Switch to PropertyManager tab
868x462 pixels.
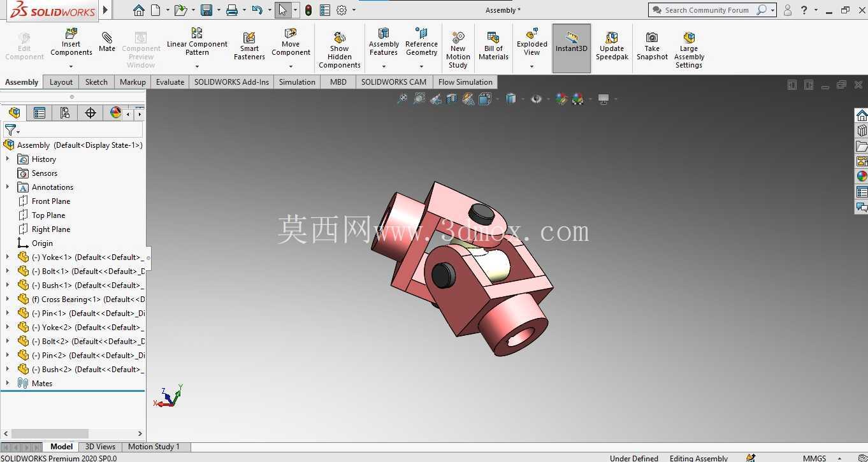click(x=40, y=113)
